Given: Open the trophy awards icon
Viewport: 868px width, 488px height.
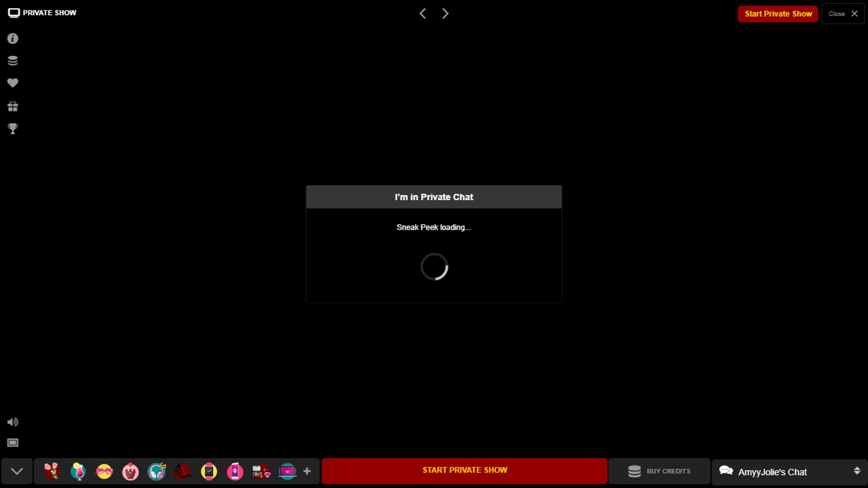Looking at the screenshot, I should (x=13, y=129).
